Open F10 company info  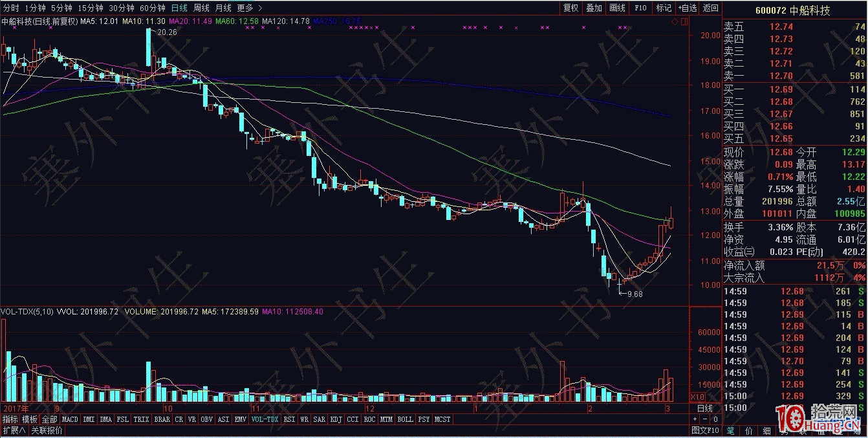(x=640, y=8)
